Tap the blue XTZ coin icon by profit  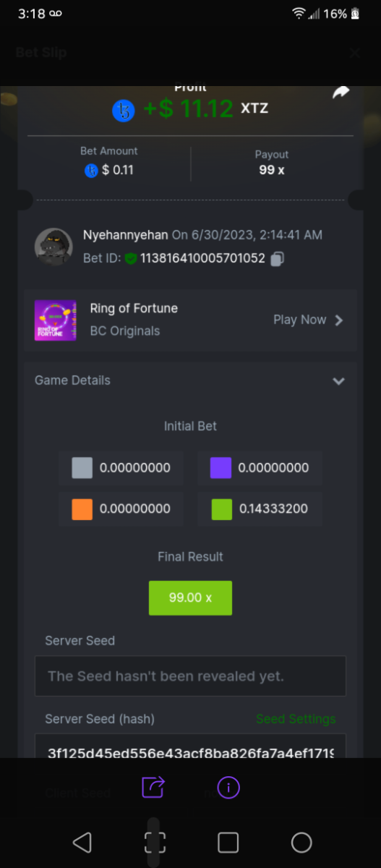124,110
